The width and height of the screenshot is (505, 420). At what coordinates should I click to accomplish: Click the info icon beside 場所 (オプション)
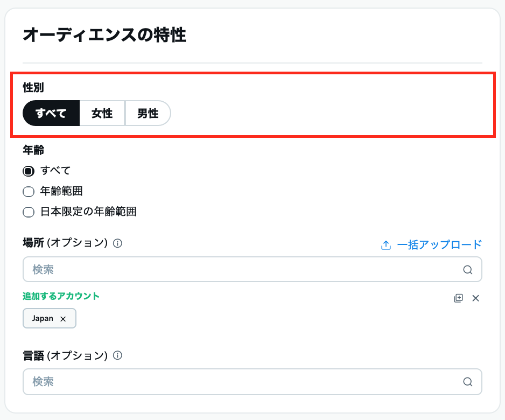click(x=118, y=243)
